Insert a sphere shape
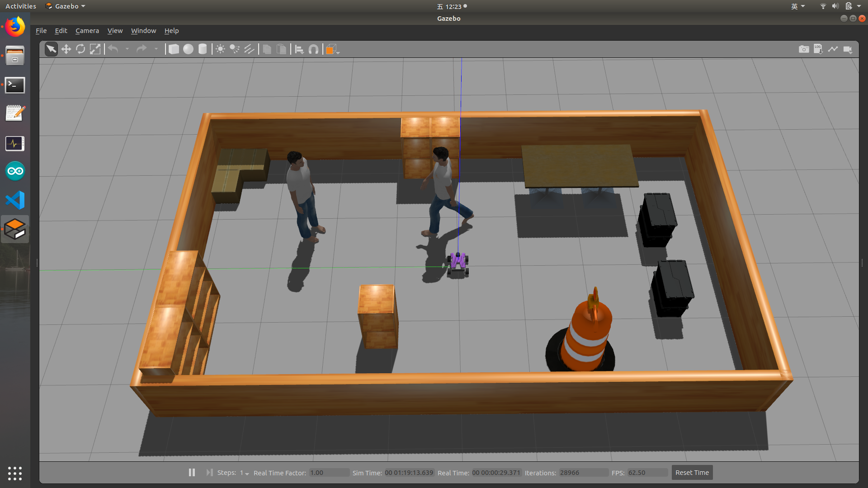Viewport: 868px width, 488px height. (188, 49)
